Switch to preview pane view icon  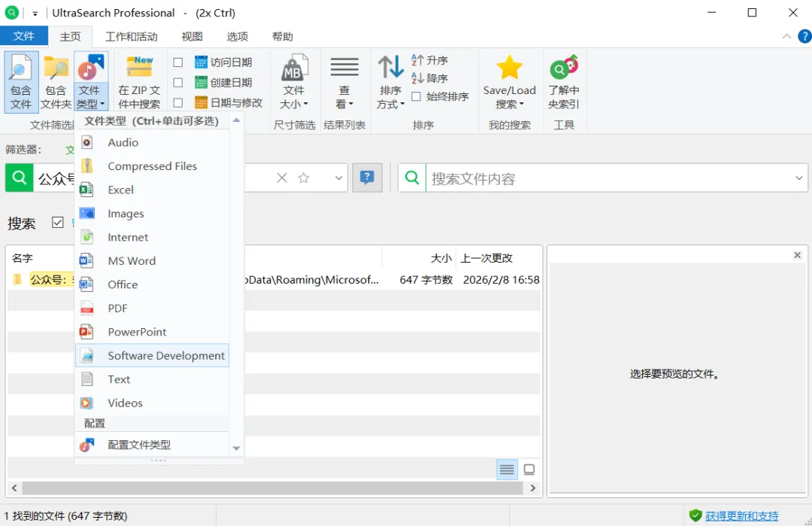tap(529, 470)
